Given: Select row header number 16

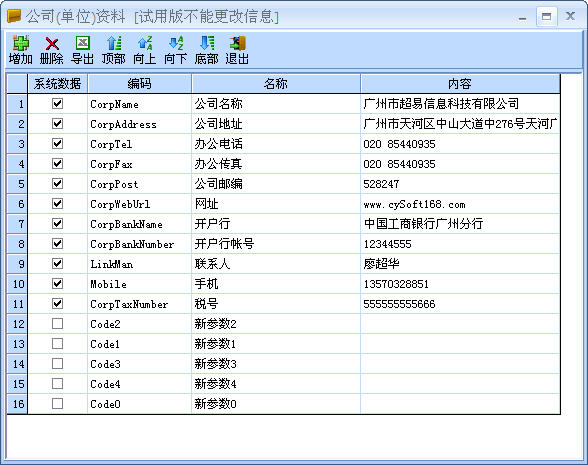Looking at the screenshot, I should coord(17,404).
